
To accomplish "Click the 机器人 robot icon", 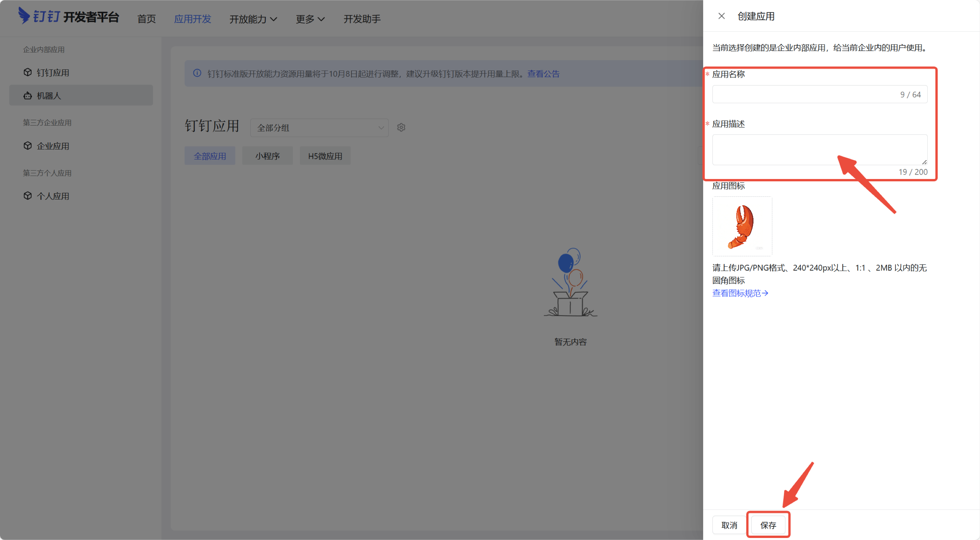I will (x=28, y=95).
